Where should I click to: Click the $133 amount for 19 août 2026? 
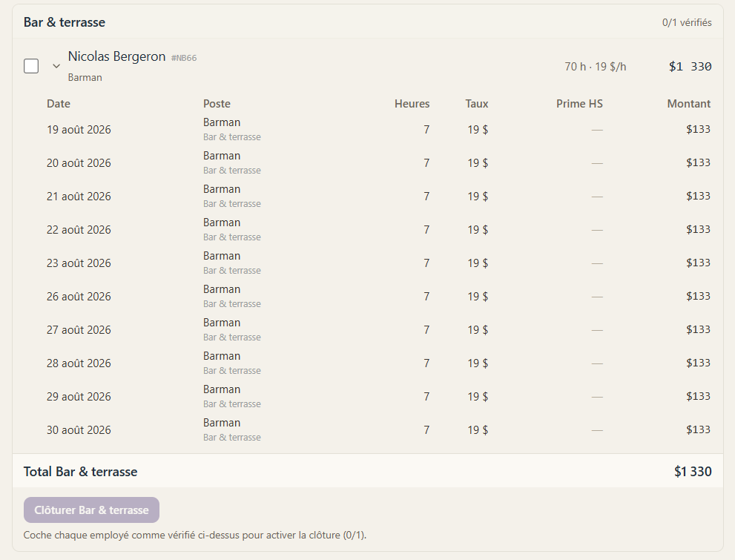699,129
